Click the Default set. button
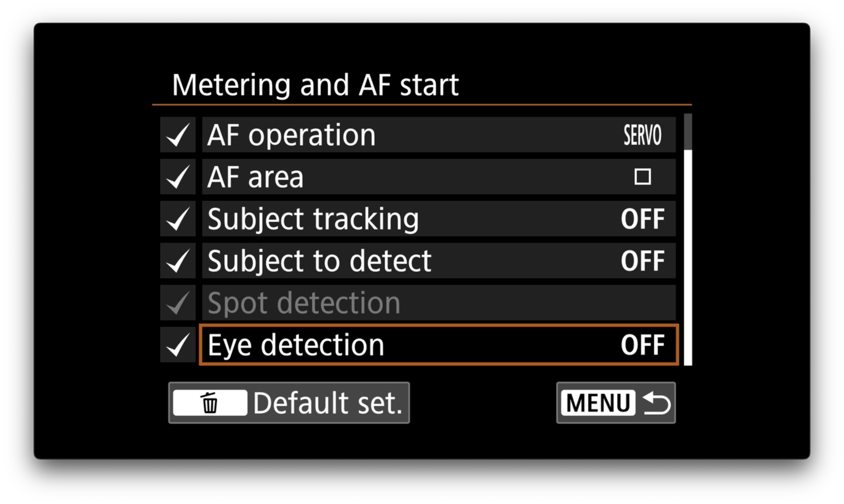 click(289, 403)
